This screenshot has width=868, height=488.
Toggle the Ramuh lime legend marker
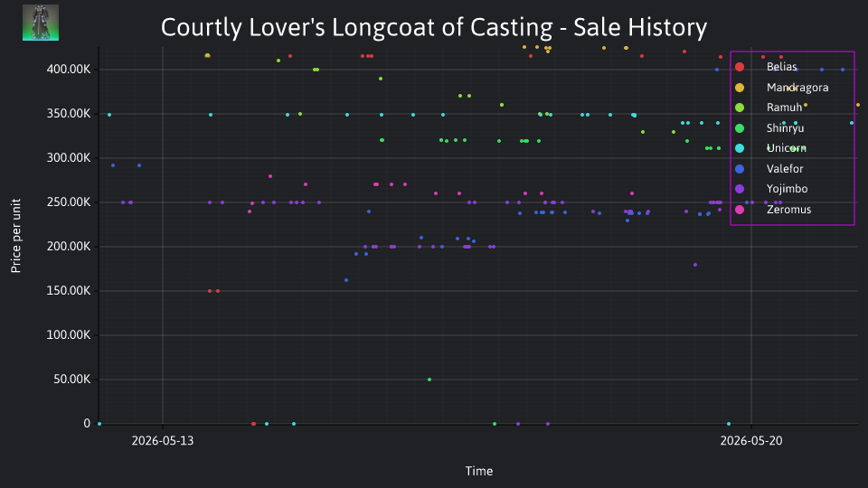(739, 108)
